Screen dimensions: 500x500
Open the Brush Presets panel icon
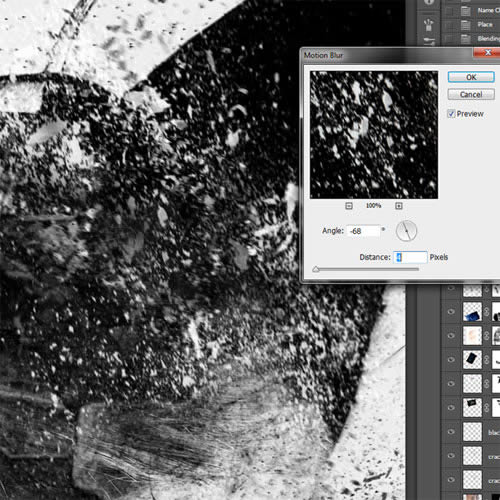[429, 25]
